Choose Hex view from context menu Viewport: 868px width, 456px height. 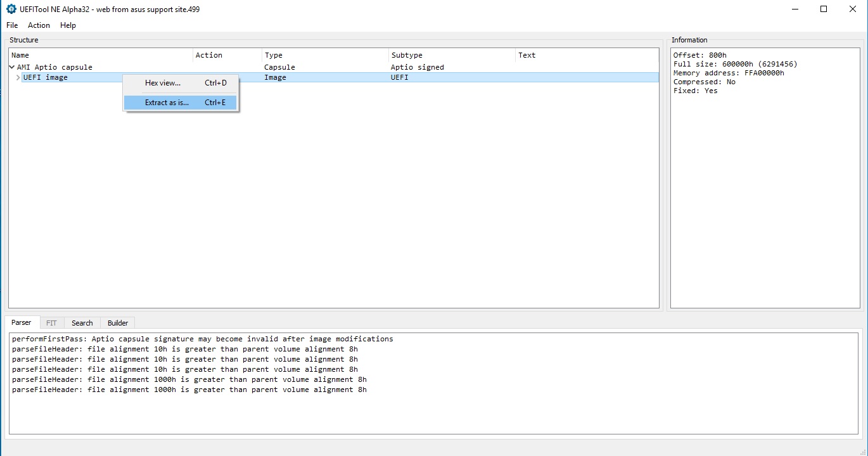coord(181,83)
